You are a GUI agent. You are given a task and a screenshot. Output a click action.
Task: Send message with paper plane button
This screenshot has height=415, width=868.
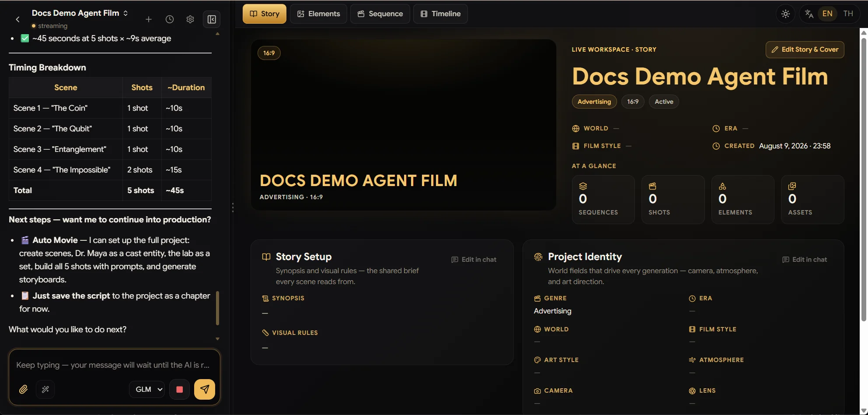tap(205, 389)
